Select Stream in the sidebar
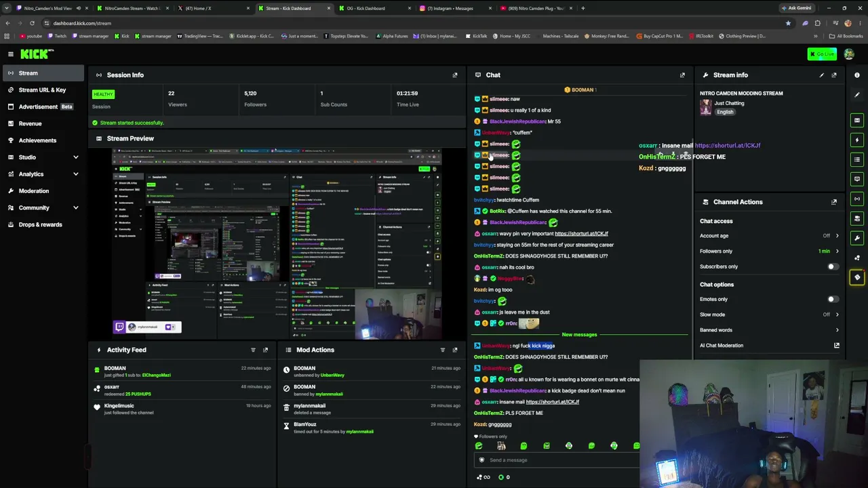Viewport: 868px width, 488px height. [43, 73]
